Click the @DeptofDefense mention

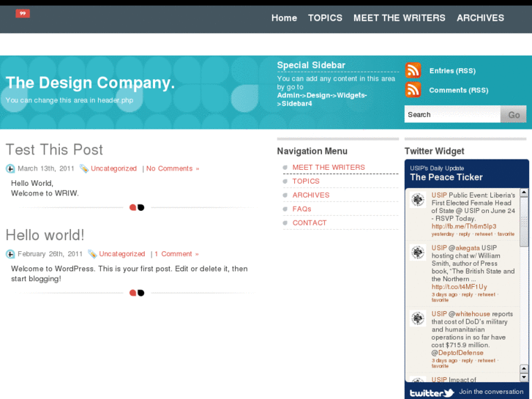457,353
